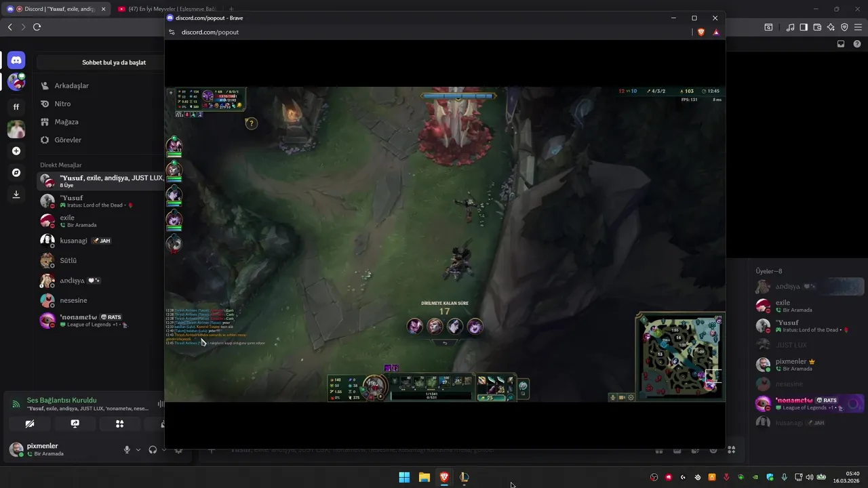Open voice connection signal details icon
Image resolution: width=868 pixels, height=488 pixels.
(16, 404)
